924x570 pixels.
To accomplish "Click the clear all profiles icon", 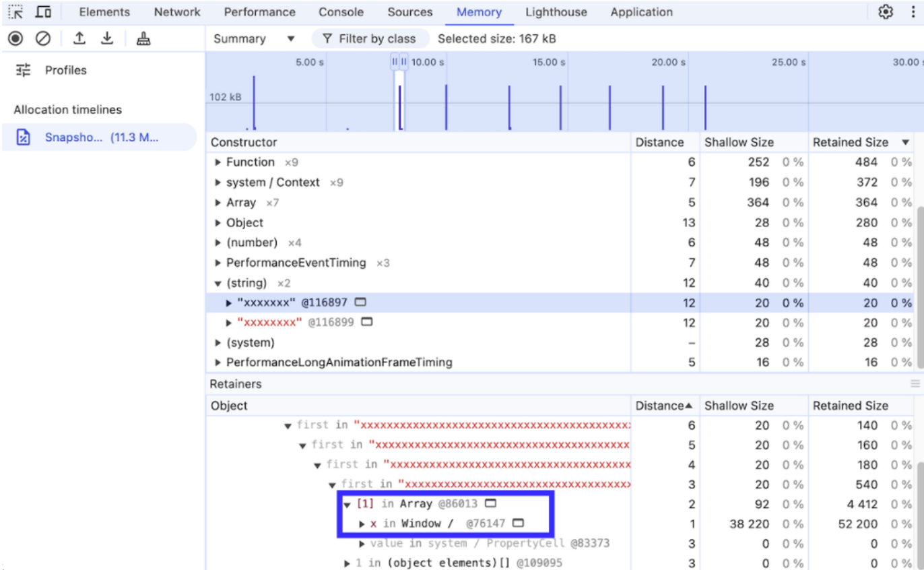I will 43,38.
